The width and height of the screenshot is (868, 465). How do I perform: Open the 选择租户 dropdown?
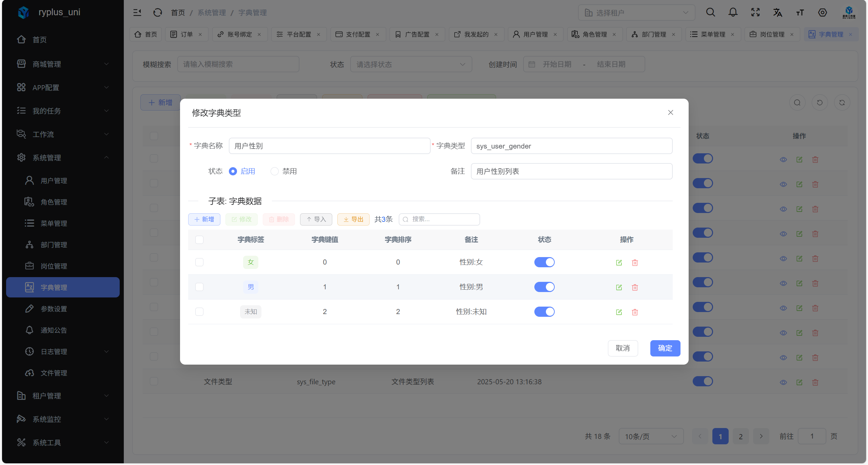(x=636, y=13)
